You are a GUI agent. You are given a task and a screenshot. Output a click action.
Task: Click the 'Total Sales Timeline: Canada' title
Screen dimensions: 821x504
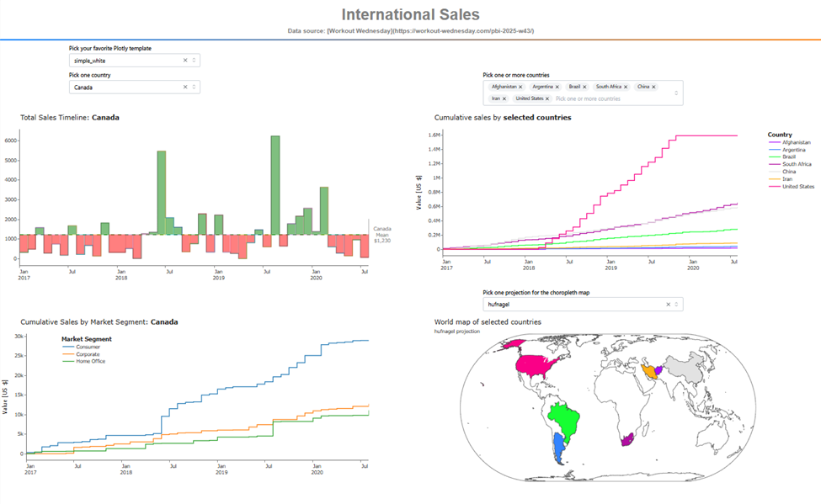coord(70,118)
